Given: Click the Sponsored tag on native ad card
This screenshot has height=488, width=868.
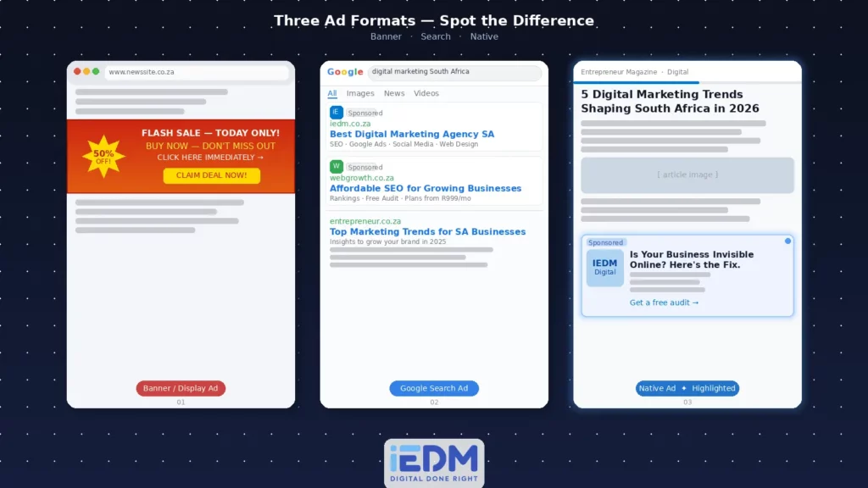Looking at the screenshot, I should tap(605, 243).
